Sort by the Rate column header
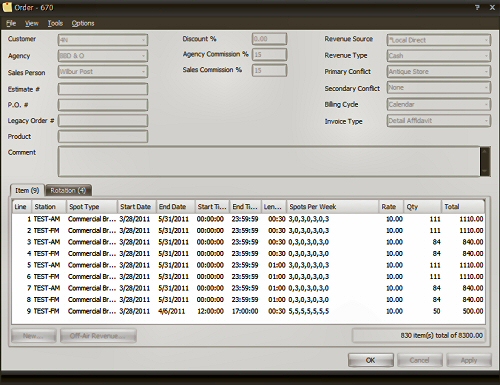Screen dimensions: 500x385 coord(391,207)
